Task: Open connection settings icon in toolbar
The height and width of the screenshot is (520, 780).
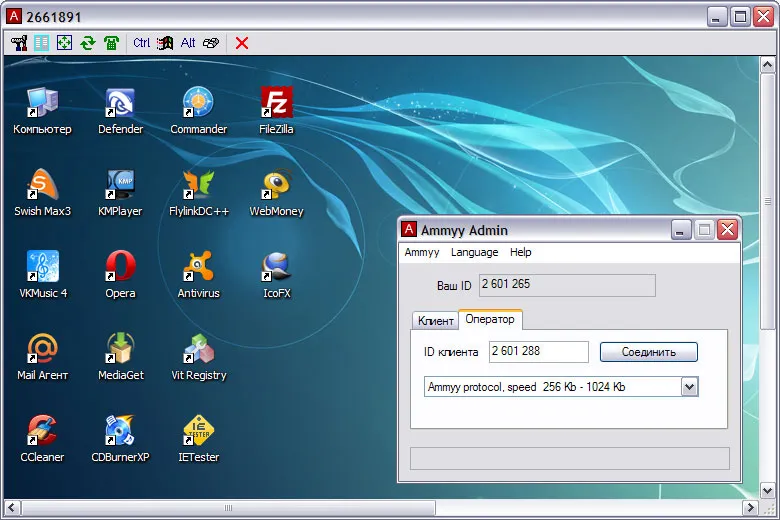Action: point(19,43)
